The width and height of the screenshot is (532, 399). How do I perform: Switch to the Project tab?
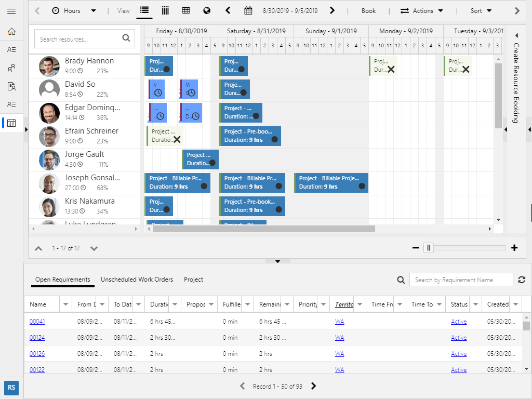(193, 280)
